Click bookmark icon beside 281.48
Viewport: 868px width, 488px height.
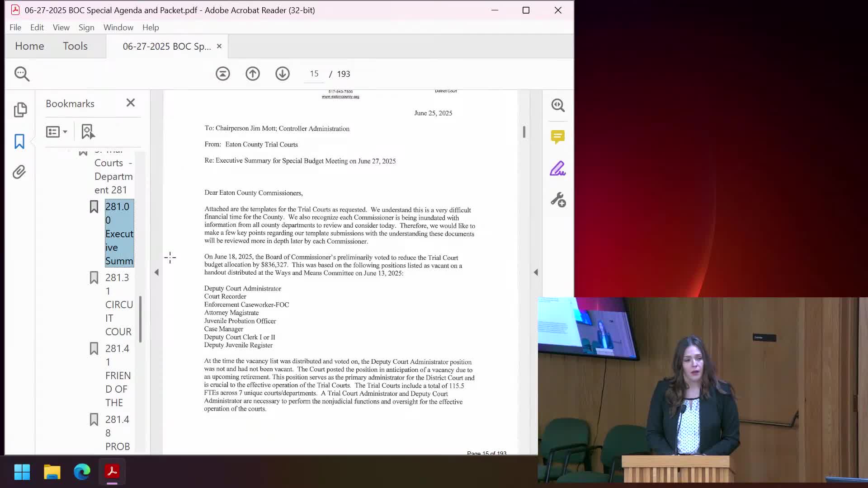click(94, 420)
